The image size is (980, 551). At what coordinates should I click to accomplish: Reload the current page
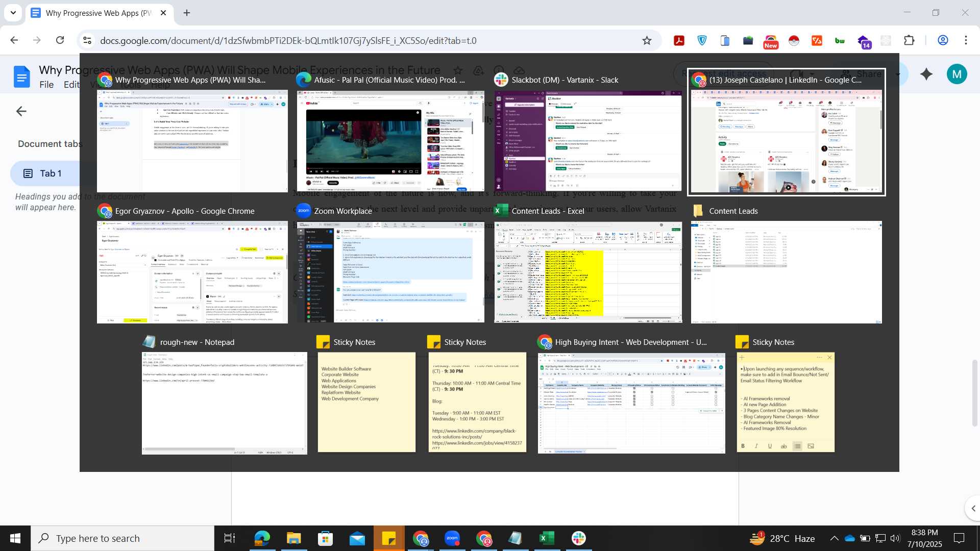point(60,40)
